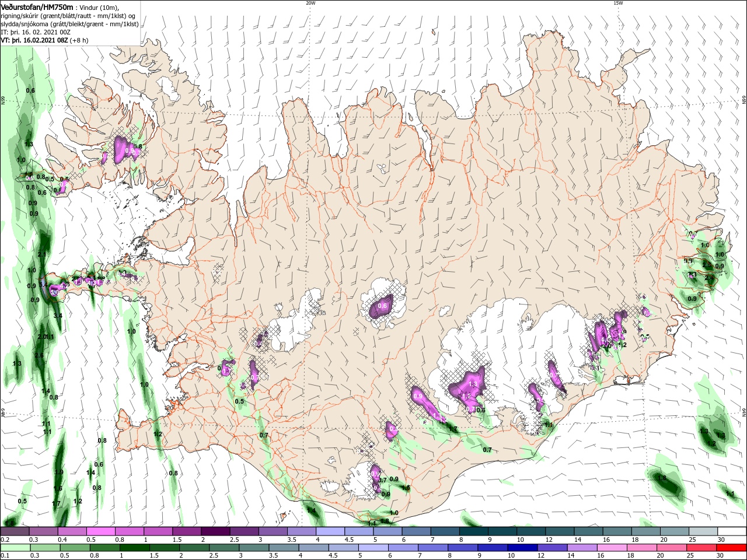
Task: Click the 1.3 value at the far left edge
Action: point(17,363)
